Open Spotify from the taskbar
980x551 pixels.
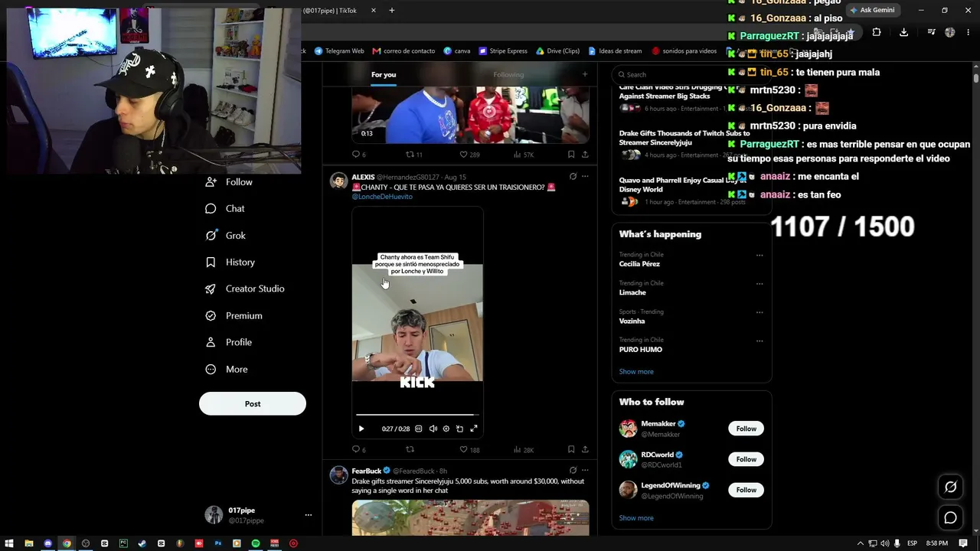coord(256,543)
